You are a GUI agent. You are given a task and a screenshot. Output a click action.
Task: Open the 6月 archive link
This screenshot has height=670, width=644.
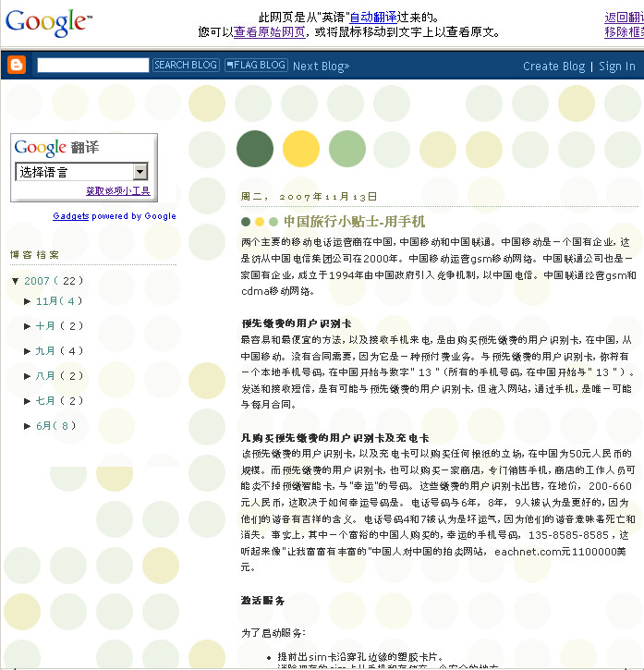click(x=43, y=426)
